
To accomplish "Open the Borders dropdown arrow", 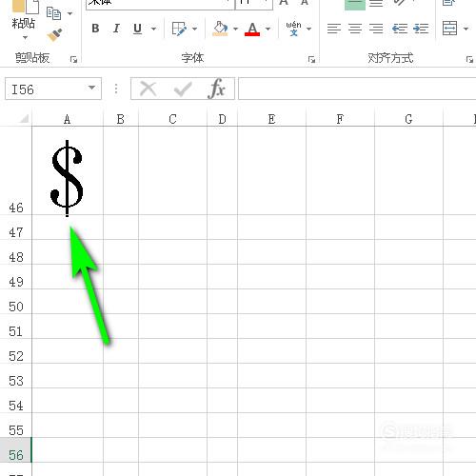I will pos(195,29).
